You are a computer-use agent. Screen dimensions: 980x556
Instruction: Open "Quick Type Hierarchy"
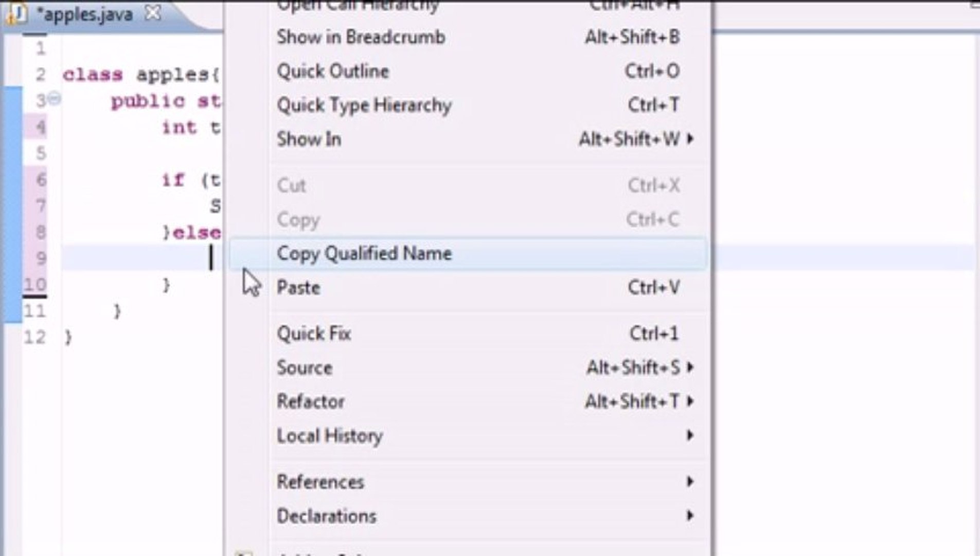point(365,105)
